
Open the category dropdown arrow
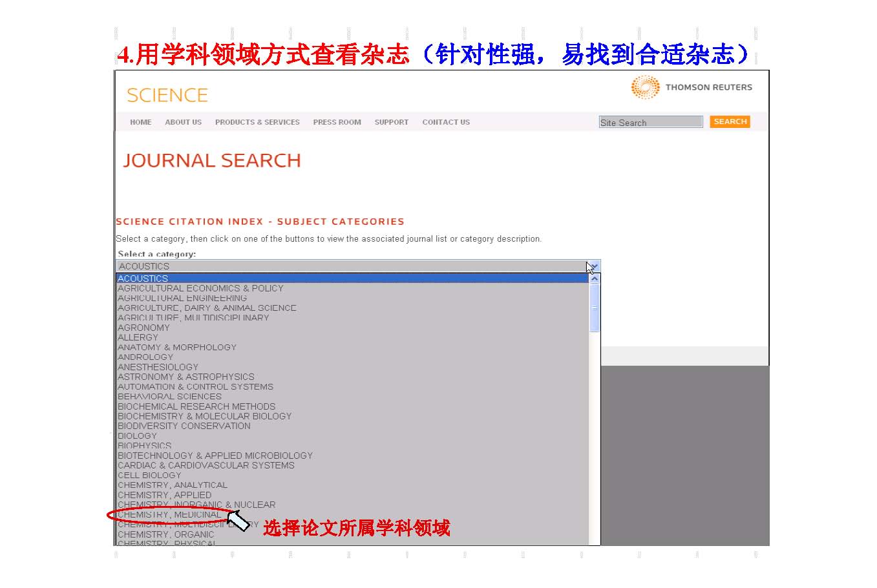coord(594,266)
